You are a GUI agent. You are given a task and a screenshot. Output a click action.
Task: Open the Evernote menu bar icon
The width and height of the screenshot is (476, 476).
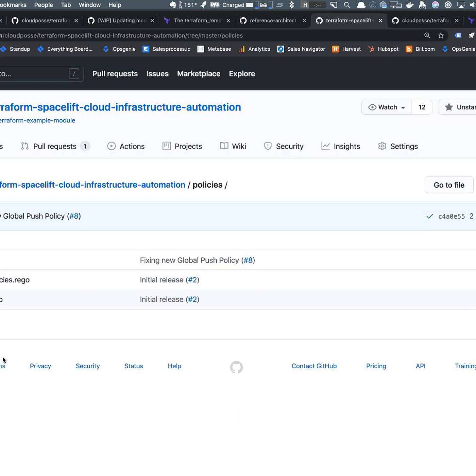coord(173,5)
